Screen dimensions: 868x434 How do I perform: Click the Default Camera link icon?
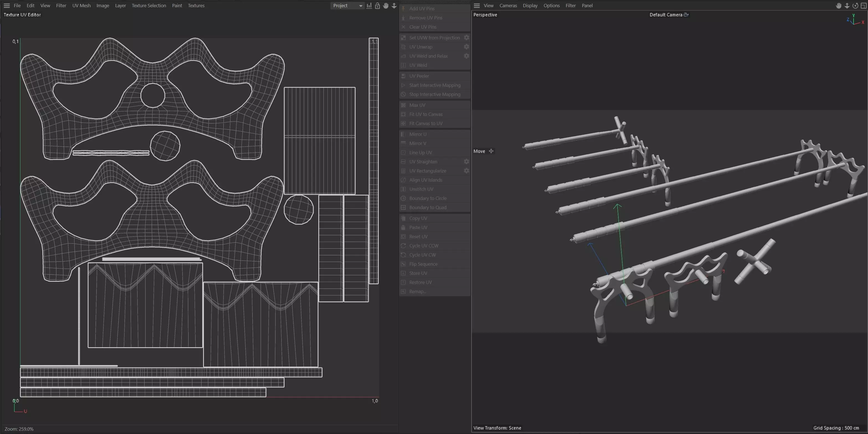(686, 14)
